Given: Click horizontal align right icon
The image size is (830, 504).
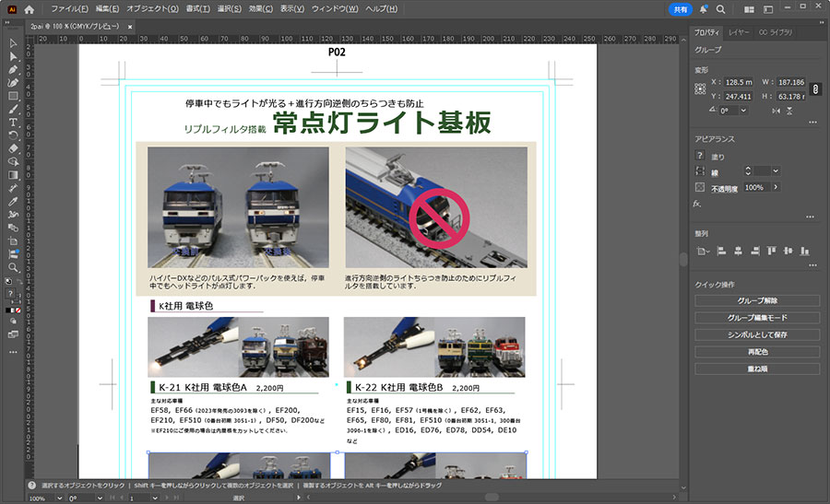Looking at the screenshot, I should click(x=754, y=252).
